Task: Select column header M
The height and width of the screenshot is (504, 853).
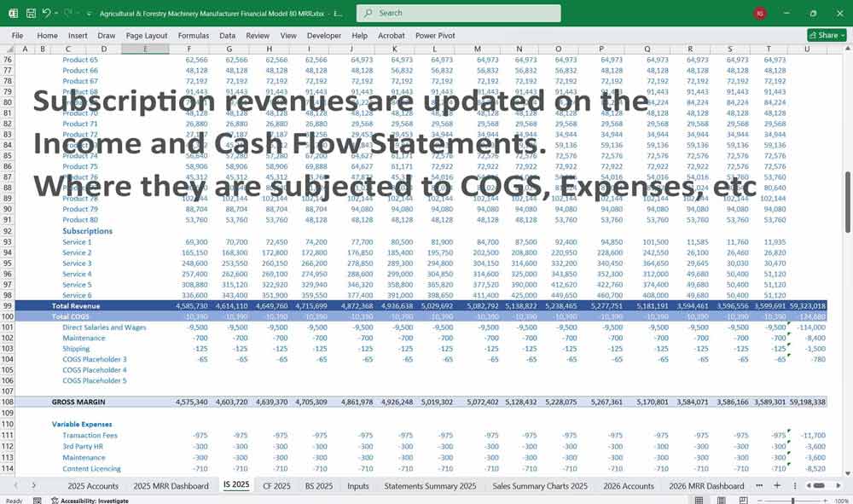Action: pos(477,49)
